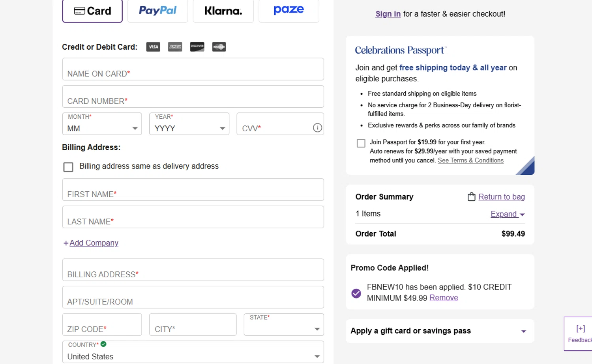This screenshot has height=364, width=592.
Task: Click the Mastercard card icon
Action: coord(219,47)
